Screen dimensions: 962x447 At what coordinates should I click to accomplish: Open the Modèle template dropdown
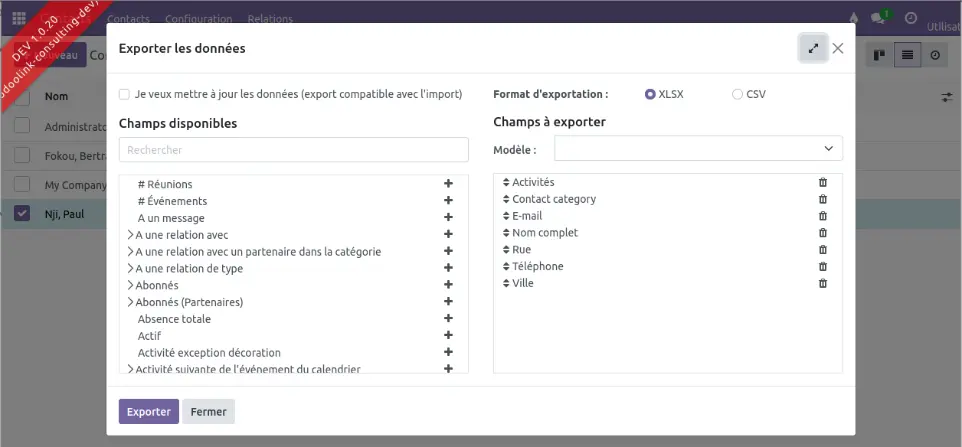tap(698, 149)
